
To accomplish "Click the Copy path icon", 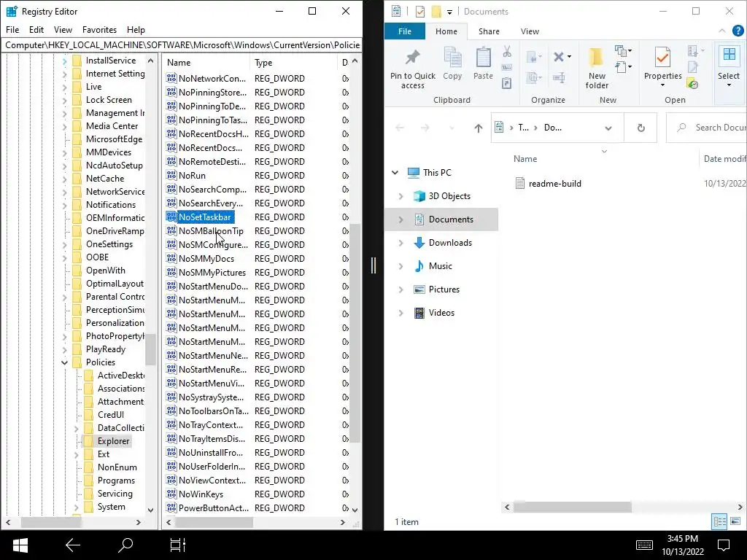I will [507, 67].
